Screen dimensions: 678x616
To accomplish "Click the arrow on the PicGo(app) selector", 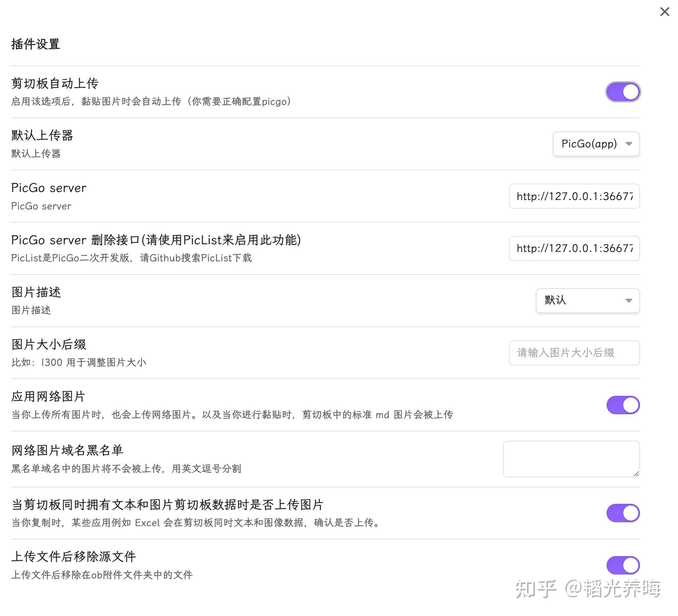I will 629,144.
